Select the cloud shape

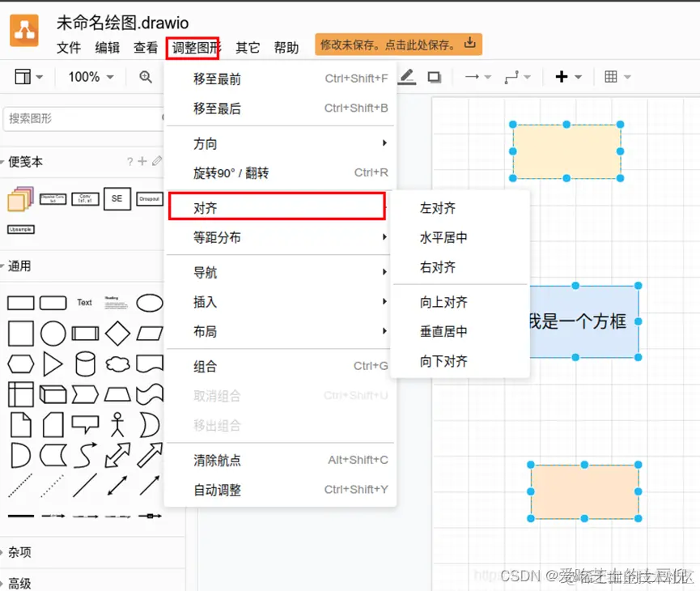coord(117,364)
